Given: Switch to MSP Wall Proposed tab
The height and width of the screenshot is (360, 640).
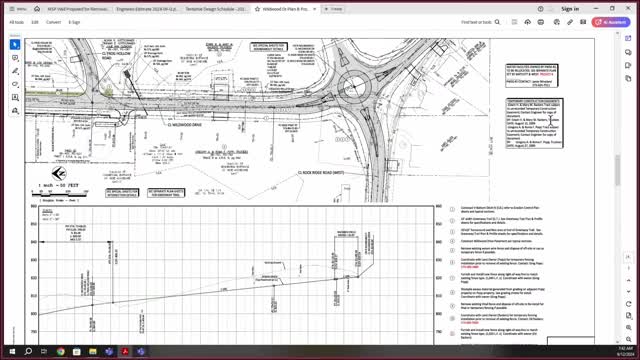Looking at the screenshot, I should [78, 9].
